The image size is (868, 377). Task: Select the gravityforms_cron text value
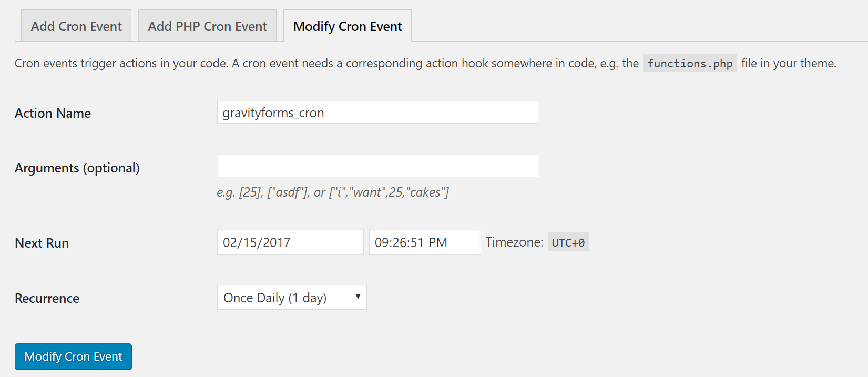tap(272, 112)
